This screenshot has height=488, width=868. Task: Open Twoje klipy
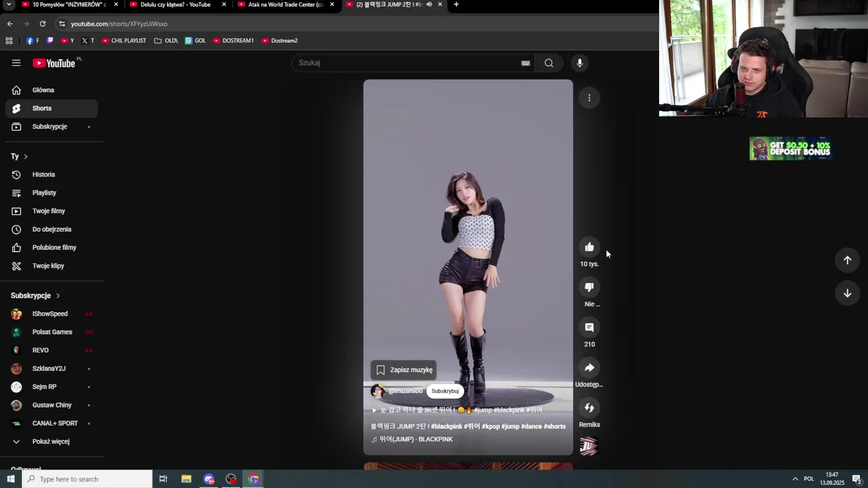coord(52,266)
